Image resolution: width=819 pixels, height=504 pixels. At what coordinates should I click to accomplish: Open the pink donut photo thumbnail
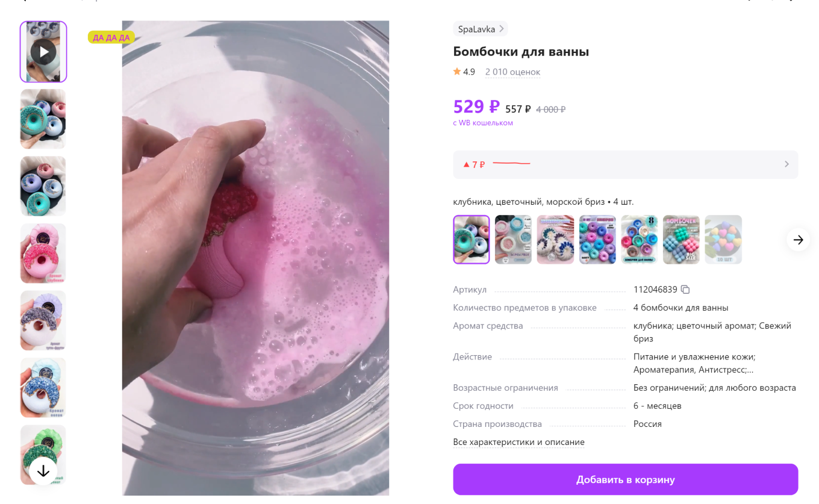[43, 253]
